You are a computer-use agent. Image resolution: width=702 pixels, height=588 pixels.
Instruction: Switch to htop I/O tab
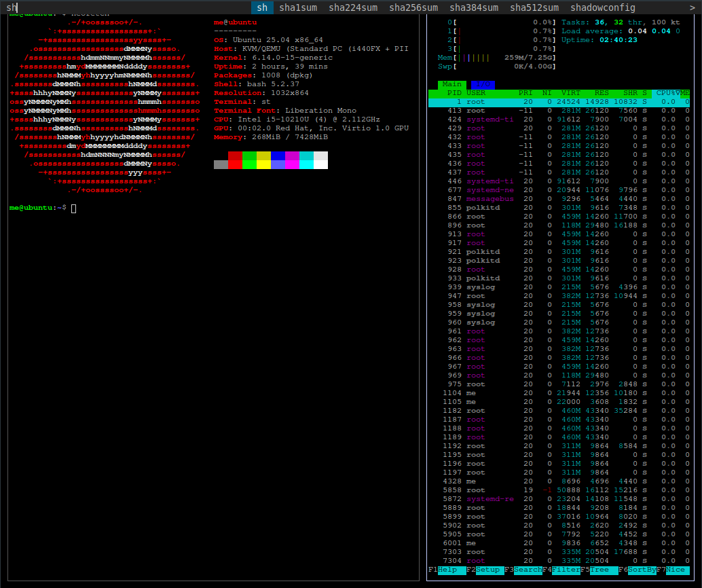(483, 84)
